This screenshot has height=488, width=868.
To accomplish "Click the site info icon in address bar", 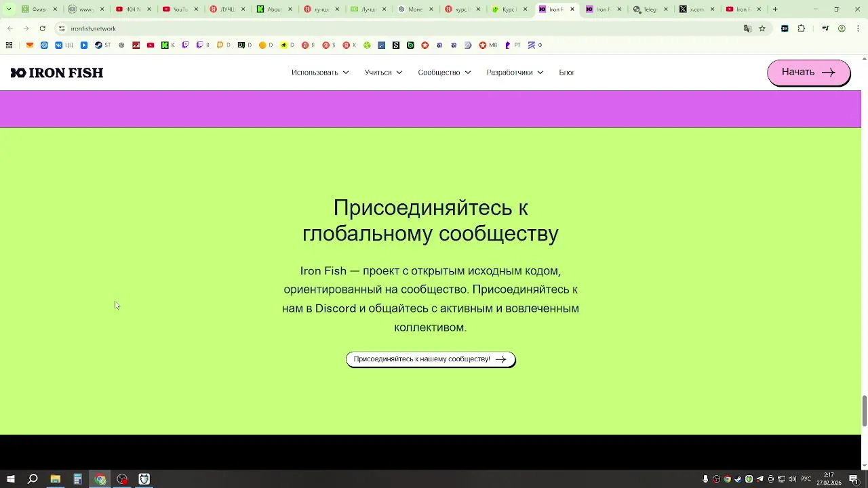I will pos(61,28).
